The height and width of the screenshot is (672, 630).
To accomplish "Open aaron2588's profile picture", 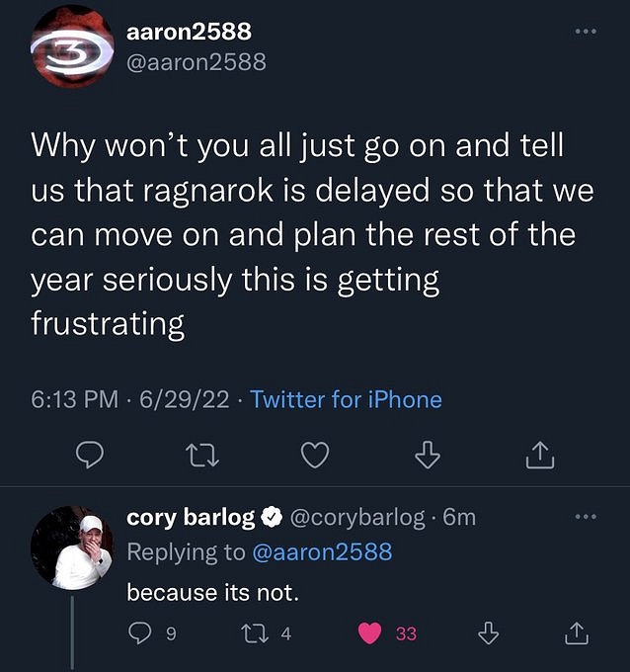I will pyautogui.click(x=70, y=46).
